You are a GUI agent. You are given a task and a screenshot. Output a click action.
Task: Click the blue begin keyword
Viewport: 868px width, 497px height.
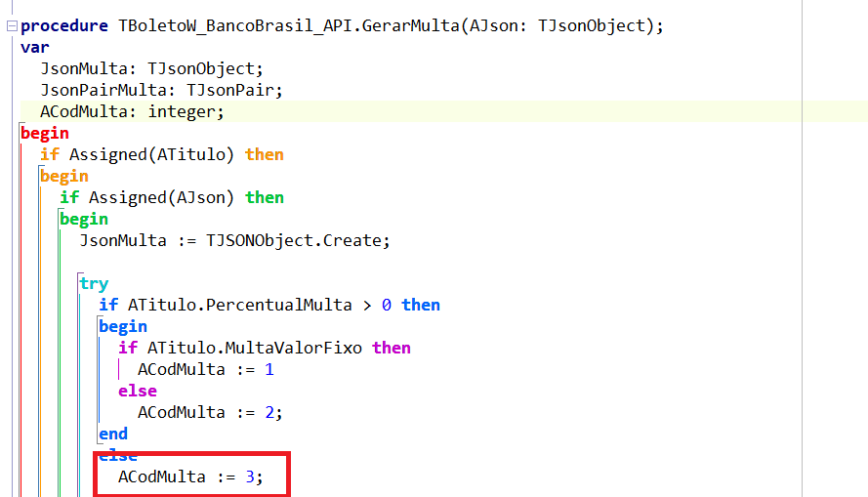tap(123, 326)
